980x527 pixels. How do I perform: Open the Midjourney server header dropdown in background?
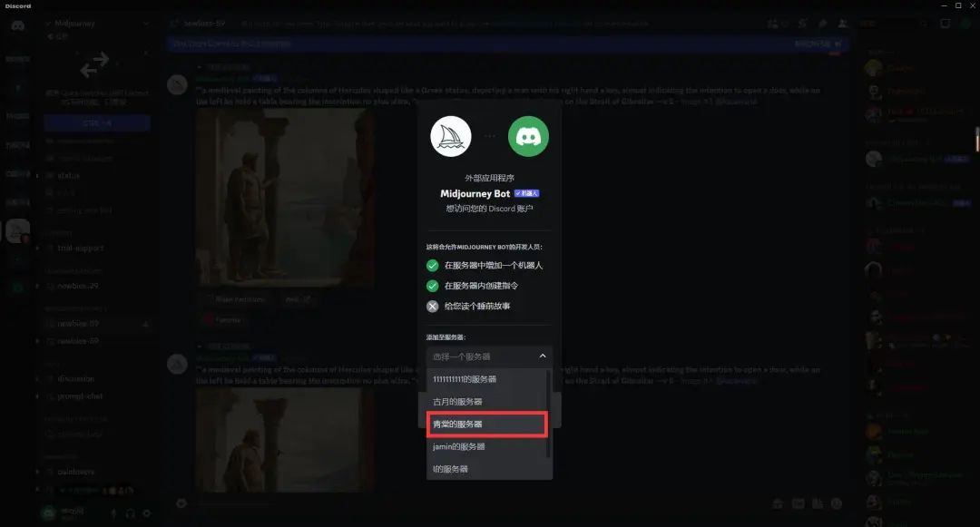(97, 24)
